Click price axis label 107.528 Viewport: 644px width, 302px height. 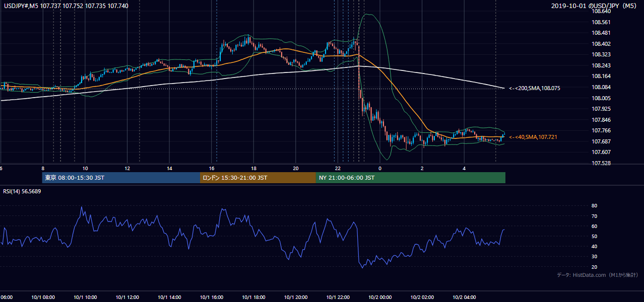[601, 163]
